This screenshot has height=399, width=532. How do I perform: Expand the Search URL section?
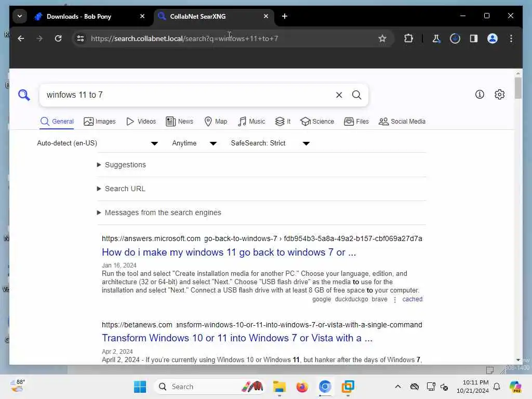tap(121, 189)
